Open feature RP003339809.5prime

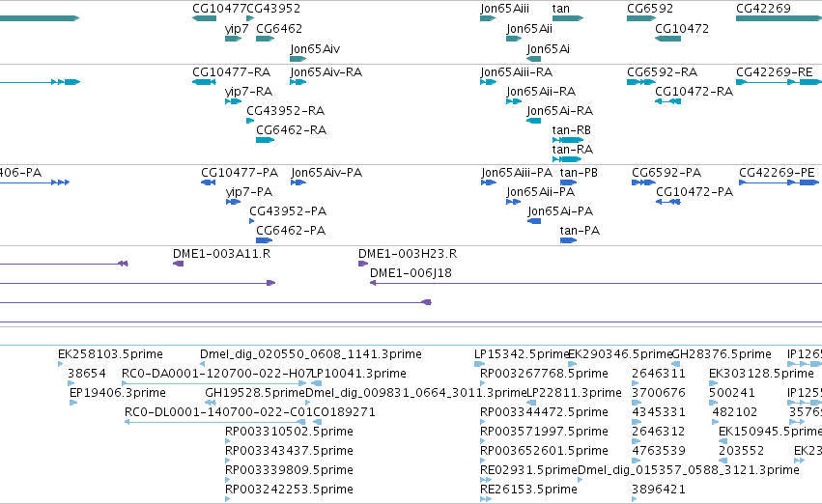[x=289, y=470]
